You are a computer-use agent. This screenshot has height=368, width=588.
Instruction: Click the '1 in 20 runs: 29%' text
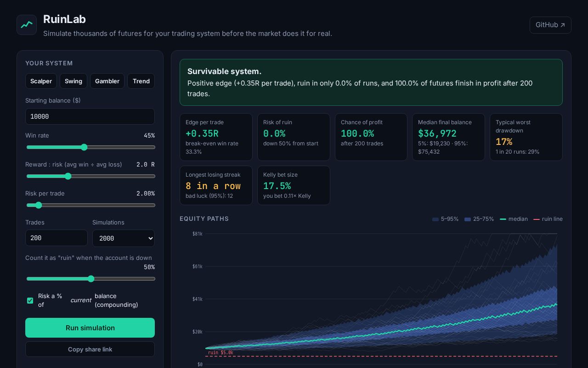(518, 152)
